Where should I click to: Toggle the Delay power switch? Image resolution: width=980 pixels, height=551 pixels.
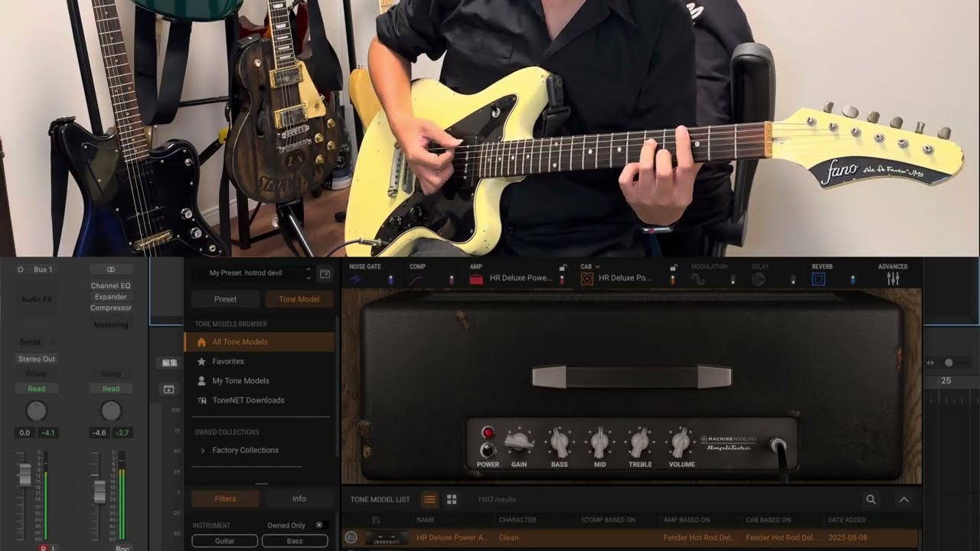(x=792, y=280)
